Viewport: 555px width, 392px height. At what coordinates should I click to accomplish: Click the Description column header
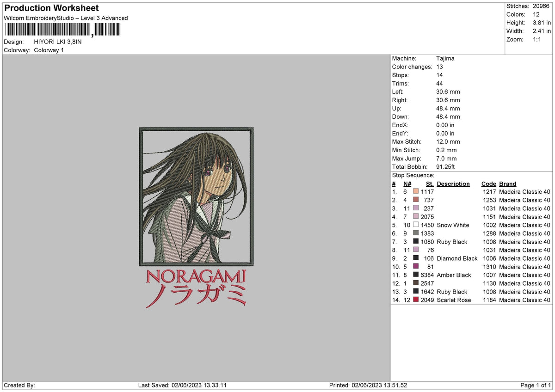[453, 184]
